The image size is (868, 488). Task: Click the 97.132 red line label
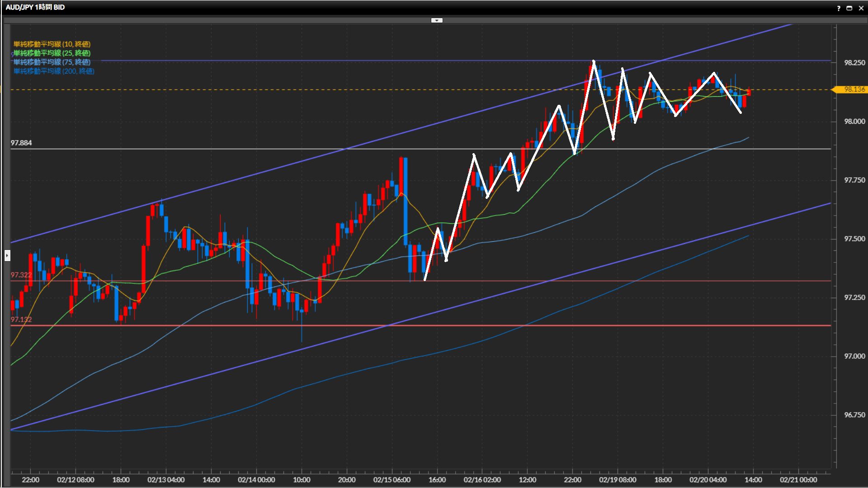point(21,319)
